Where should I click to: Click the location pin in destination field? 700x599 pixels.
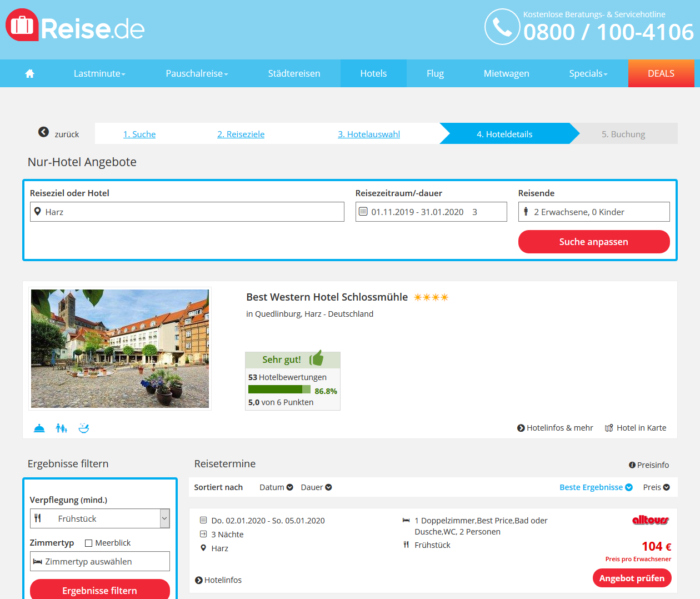click(x=37, y=211)
